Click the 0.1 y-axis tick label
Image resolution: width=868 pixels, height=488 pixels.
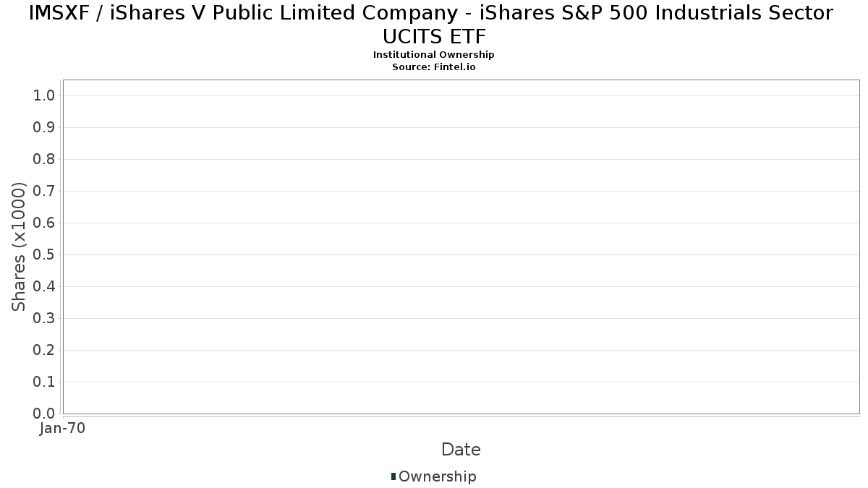point(44,382)
